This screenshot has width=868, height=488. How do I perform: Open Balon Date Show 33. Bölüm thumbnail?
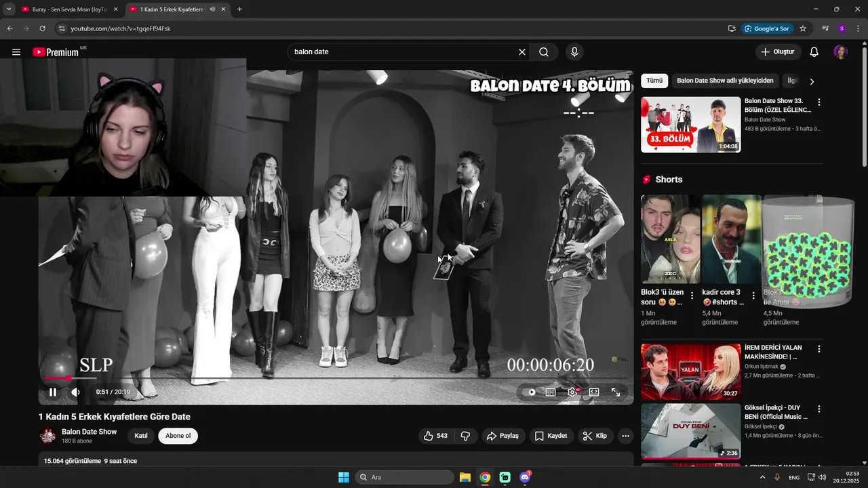(x=691, y=125)
